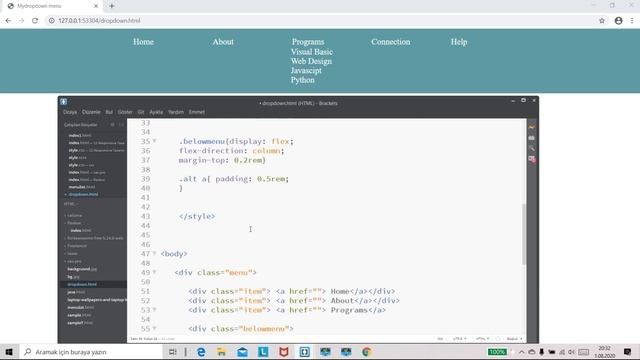Viewport: 640px width, 360px height.
Task: Click the Brackets Live Preview lightning icon
Action: click(x=531, y=128)
